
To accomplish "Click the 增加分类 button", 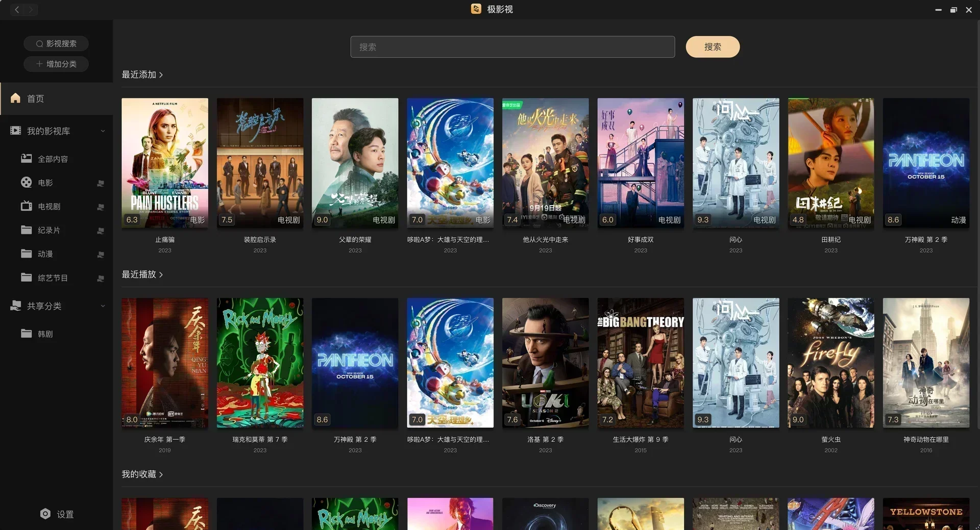I will click(56, 64).
